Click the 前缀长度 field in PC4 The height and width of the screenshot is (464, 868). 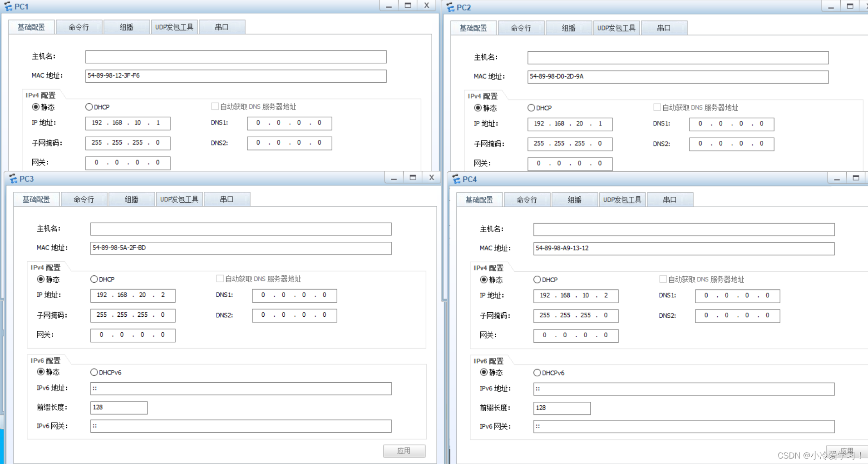[x=562, y=408]
